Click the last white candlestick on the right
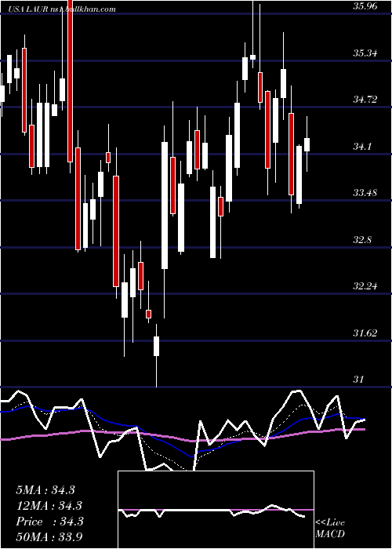392x549 pixels. click(307, 144)
